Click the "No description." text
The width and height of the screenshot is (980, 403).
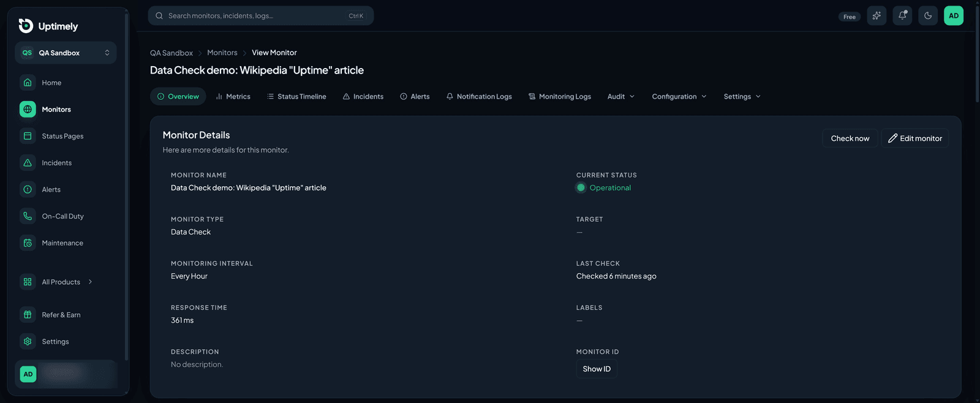click(x=197, y=364)
